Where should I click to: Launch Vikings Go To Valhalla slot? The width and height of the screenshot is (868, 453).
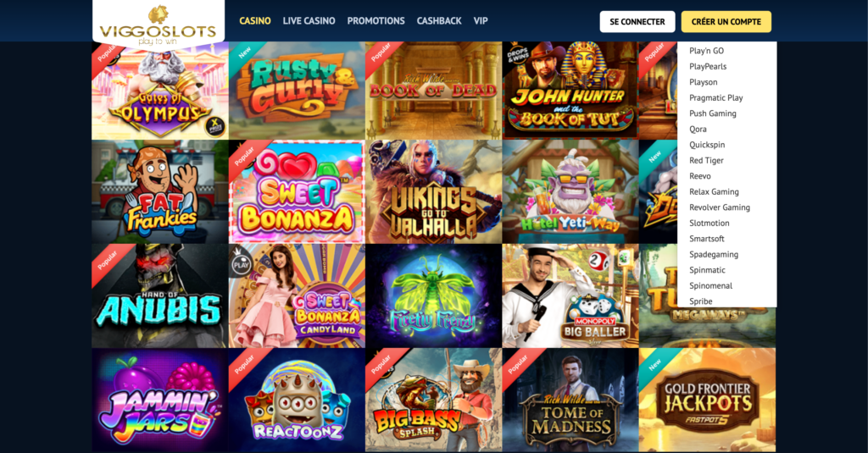click(x=433, y=192)
